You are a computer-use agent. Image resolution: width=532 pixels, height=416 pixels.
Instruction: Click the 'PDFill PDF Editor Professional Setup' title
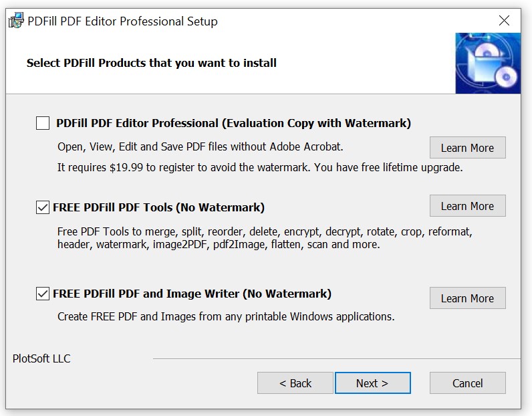(x=122, y=21)
